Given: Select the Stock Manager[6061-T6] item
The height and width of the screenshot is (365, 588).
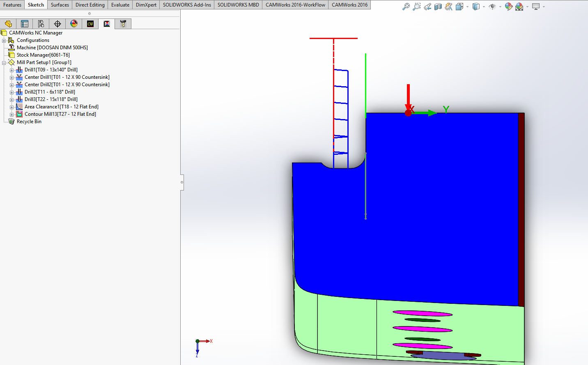Looking at the screenshot, I should pyautogui.click(x=43, y=55).
